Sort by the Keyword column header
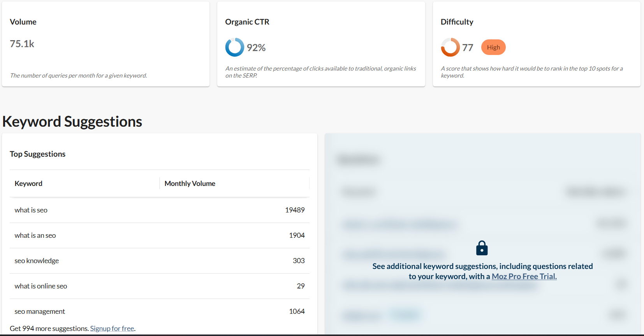 pos(28,184)
